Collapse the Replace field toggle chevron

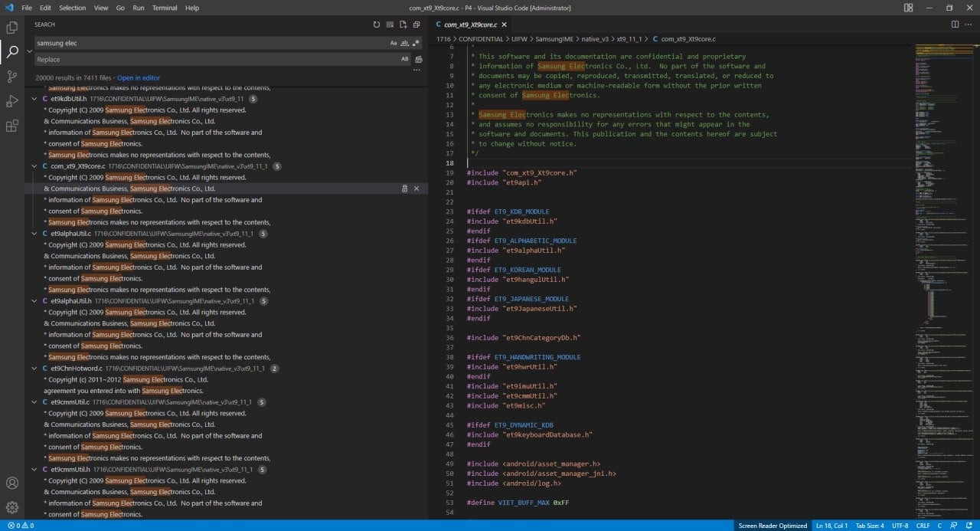29,51
